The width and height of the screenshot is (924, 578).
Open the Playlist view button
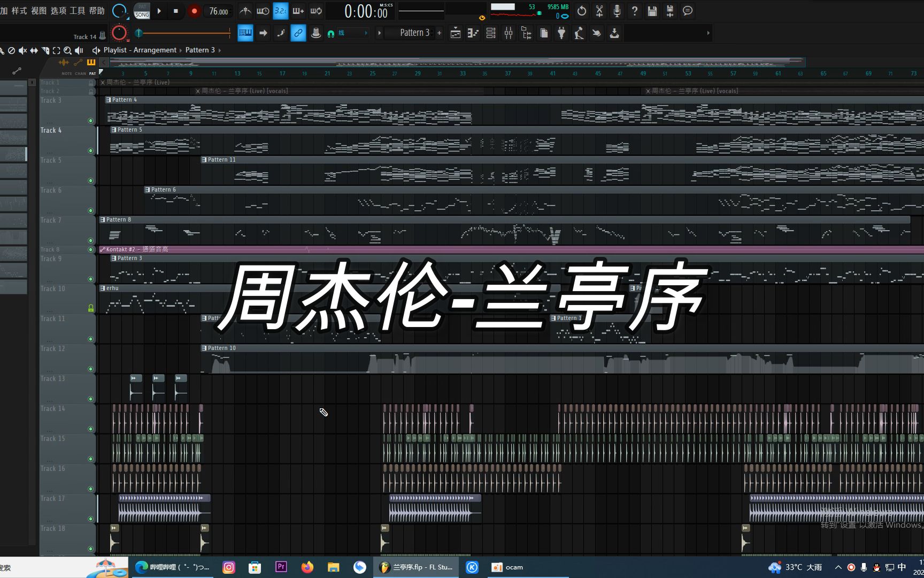point(456,33)
